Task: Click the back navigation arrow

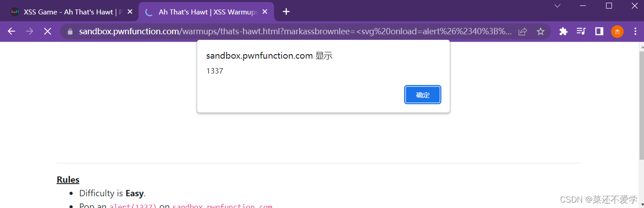Action: click(x=12, y=31)
